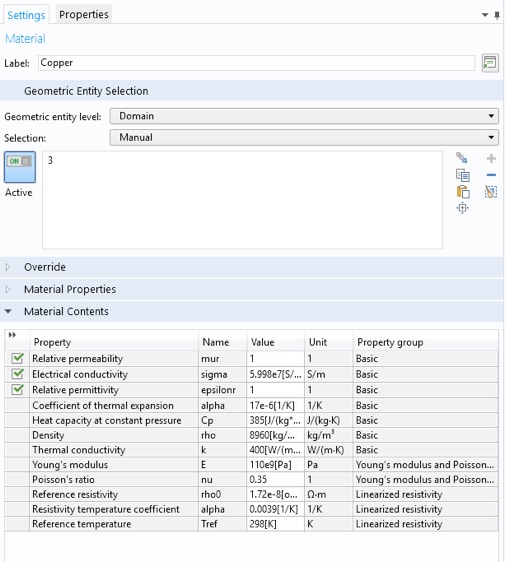Click the 17e-6[1/K] value cell

[275, 405]
